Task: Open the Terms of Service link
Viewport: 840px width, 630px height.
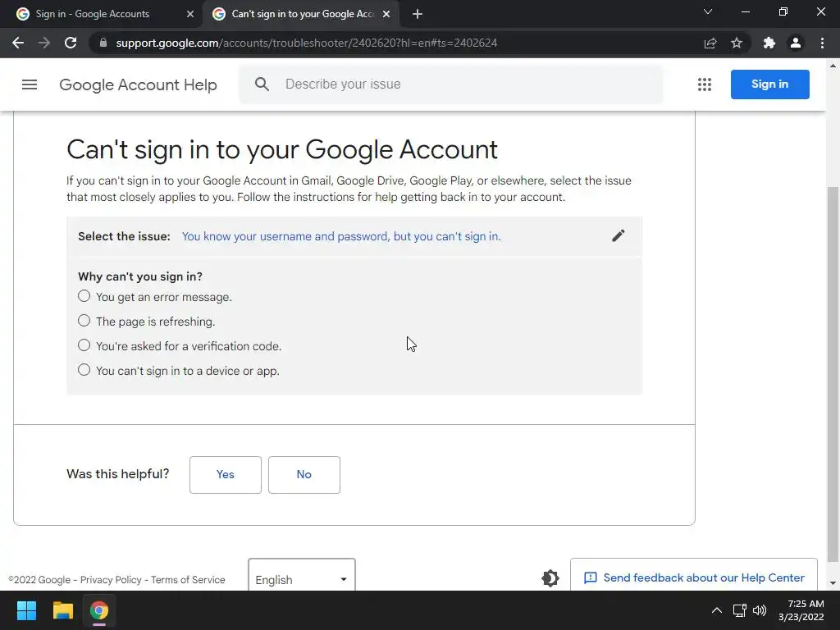Action: click(188, 580)
